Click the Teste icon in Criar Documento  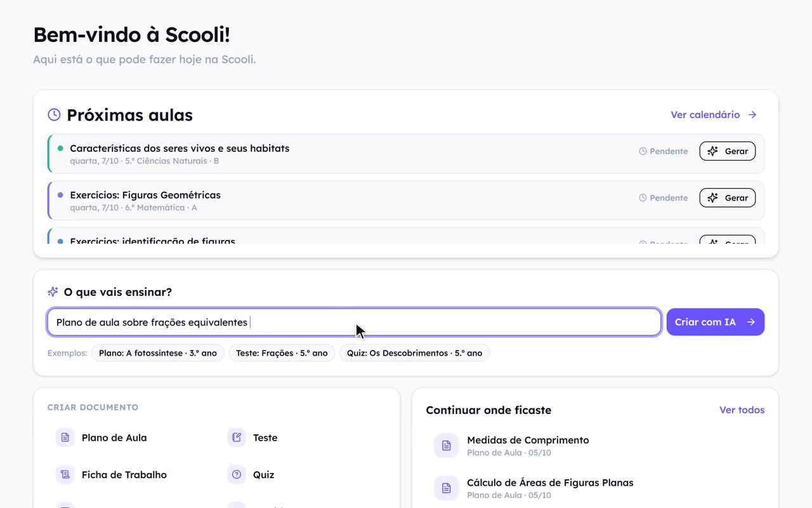coord(237,438)
